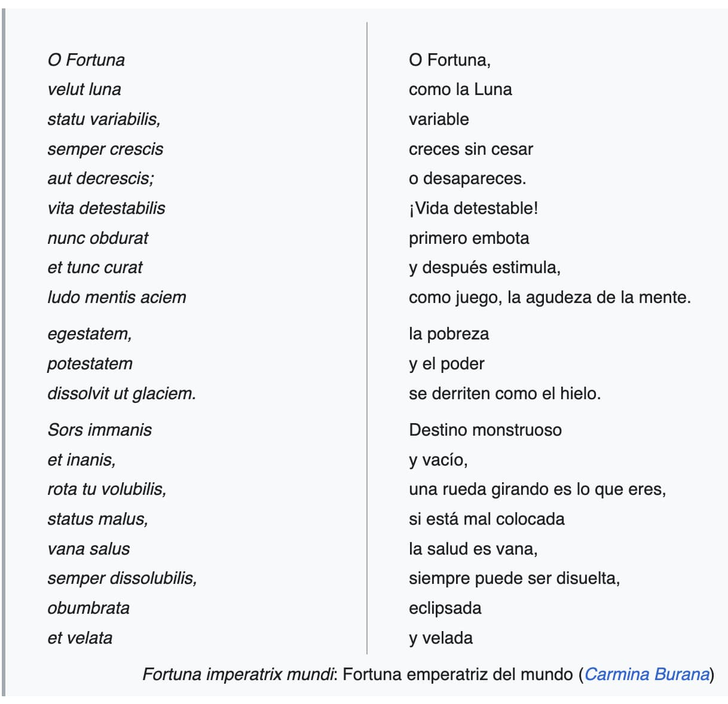Viewport: 728px width, 704px height.
Task: Click the line "Destino monstruoso"
Action: pyautogui.click(x=485, y=430)
